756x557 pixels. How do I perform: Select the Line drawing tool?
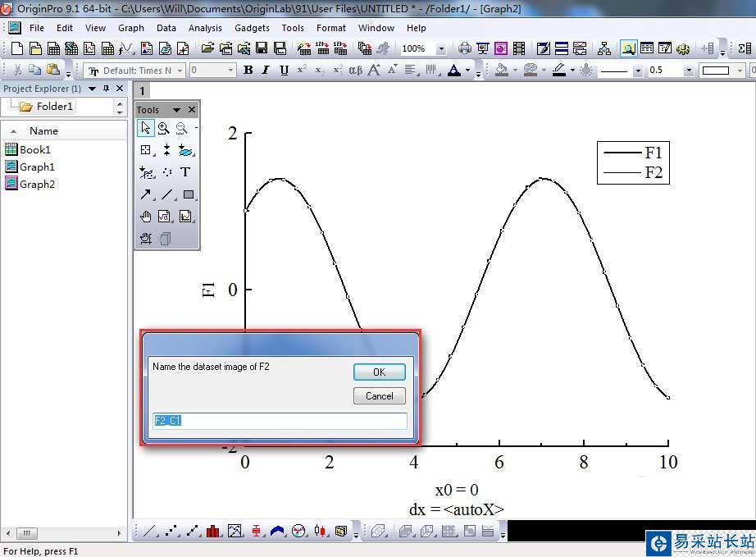pyautogui.click(x=166, y=194)
